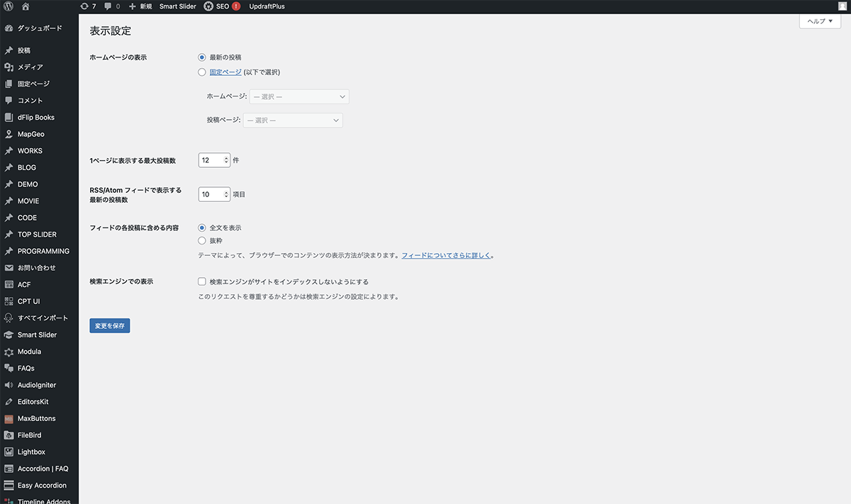Click the WordPress logo icon
The width and height of the screenshot is (851, 504).
pyautogui.click(x=9, y=6)
